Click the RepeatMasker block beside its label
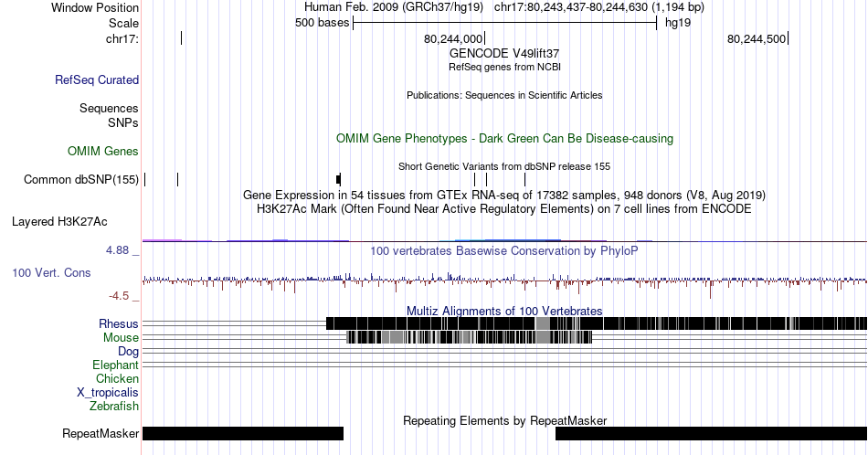 pos(243,433)
